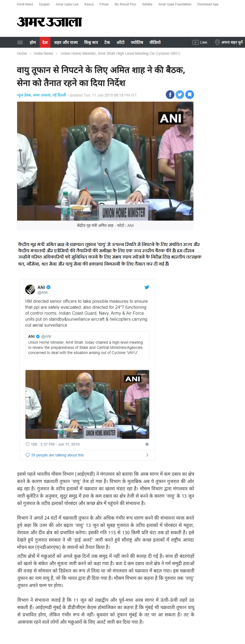The image size is (245, 644).
Task: Click the Amar Ujala logo
Action: tap(49, 22)
